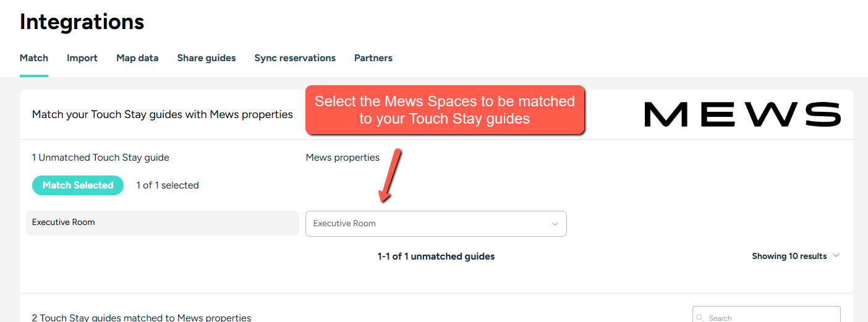Open the Executive Room properties dropdown
This screenshot has height=322, width=868.
[x=436, y=224]
